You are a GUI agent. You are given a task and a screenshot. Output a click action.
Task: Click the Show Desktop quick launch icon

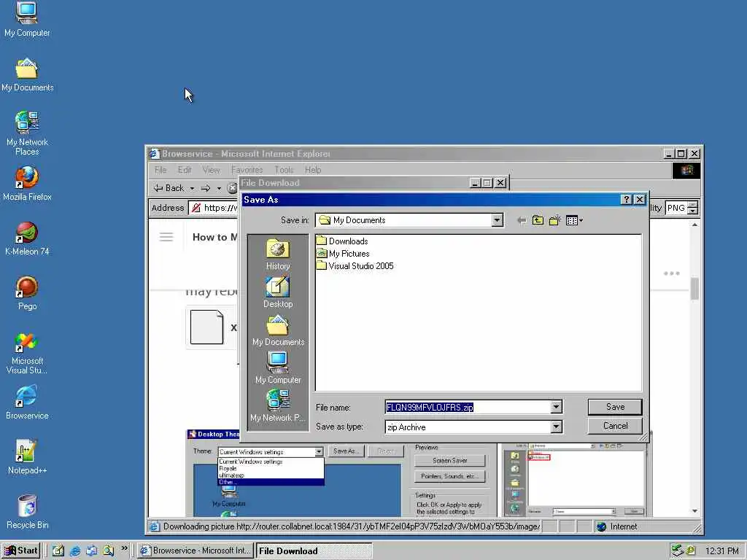pos(58,551)
